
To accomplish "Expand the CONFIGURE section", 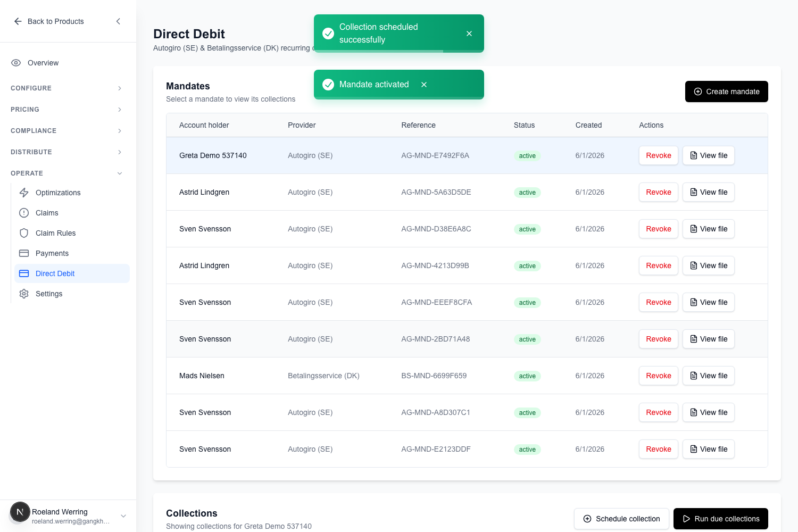I will [68, 88].
